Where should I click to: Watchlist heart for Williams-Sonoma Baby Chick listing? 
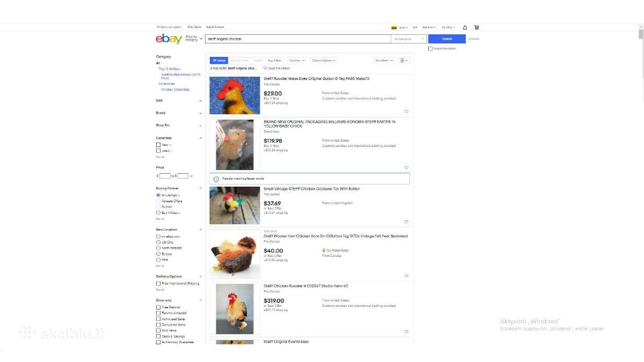pos(406,168)
